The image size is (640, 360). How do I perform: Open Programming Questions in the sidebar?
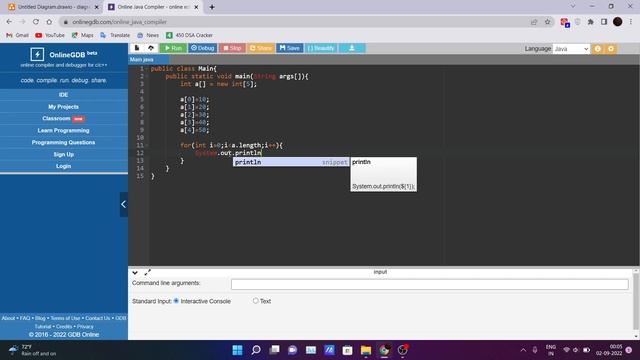click(x=63, y=142)
